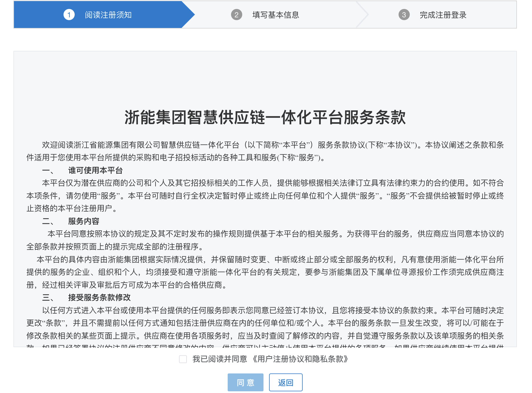Open the 《用户注册协议和隐私条款》 link

[x=300, y=359]
